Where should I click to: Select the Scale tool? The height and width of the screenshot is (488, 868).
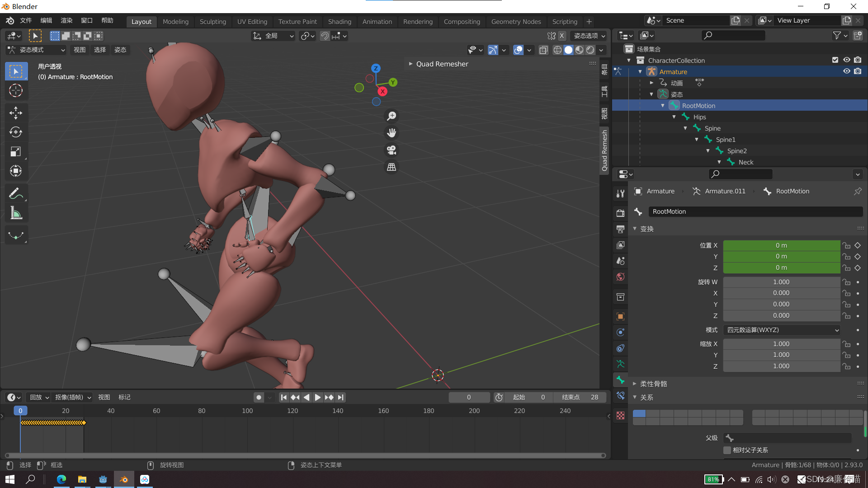16,151
